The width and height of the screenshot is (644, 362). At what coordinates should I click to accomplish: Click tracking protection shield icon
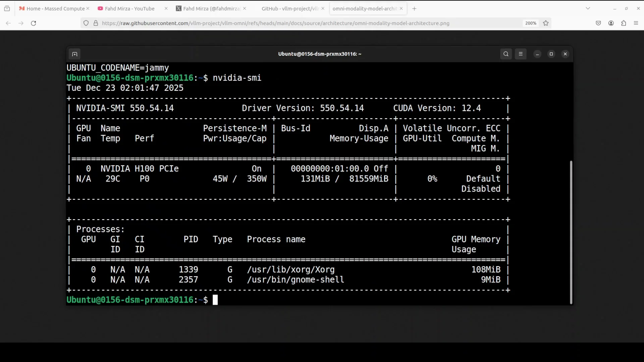[x=86, y=23]
